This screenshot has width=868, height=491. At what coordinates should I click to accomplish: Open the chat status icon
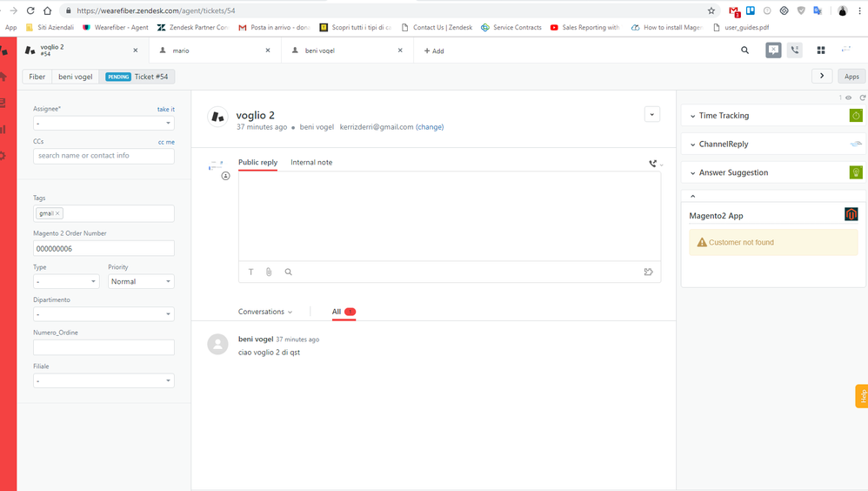tap(773, 50)
